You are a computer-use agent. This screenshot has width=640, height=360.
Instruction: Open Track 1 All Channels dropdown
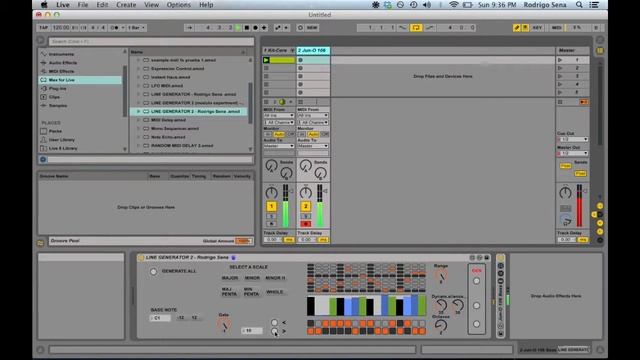(278, 122)
